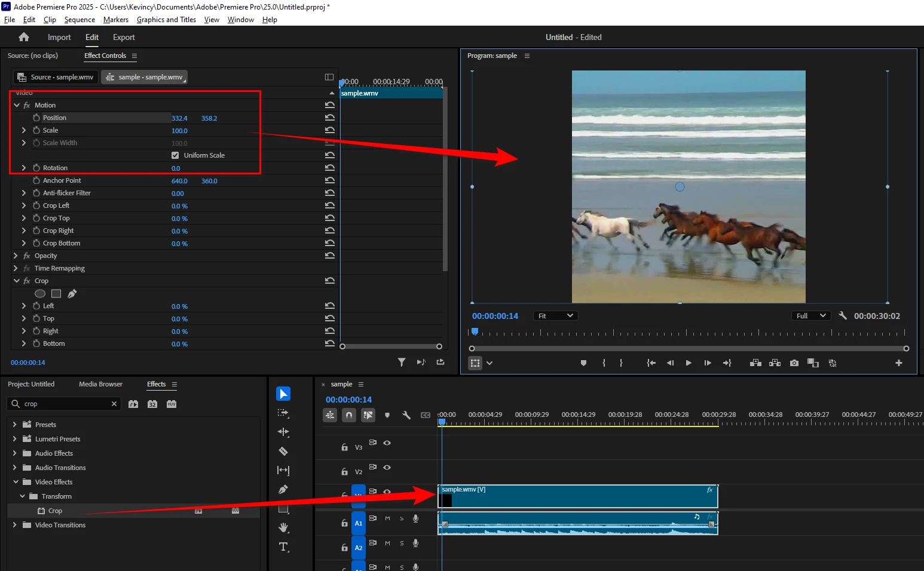
Task: Open the Effect Controls filter properties icon
Action: pyautogui.click(x=402, y=362)
